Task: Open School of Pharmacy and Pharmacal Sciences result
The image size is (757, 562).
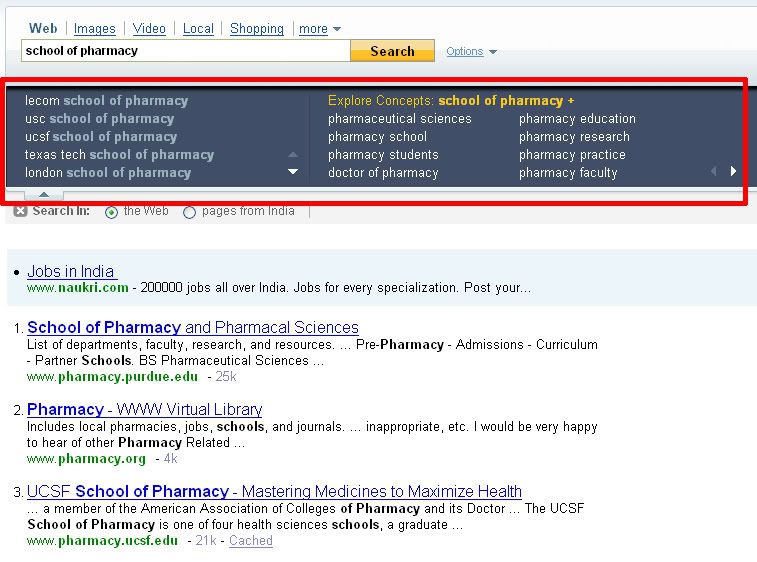Action: pos(193,327)
